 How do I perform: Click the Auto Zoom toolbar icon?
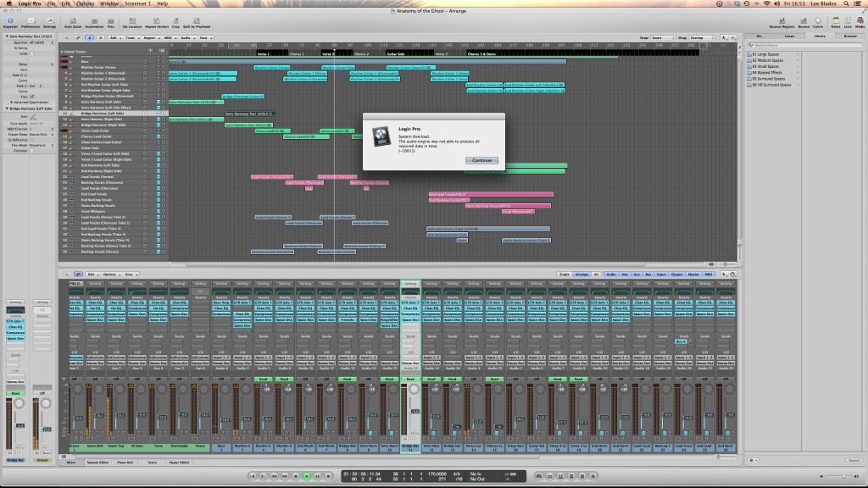[x=73, y=22]
